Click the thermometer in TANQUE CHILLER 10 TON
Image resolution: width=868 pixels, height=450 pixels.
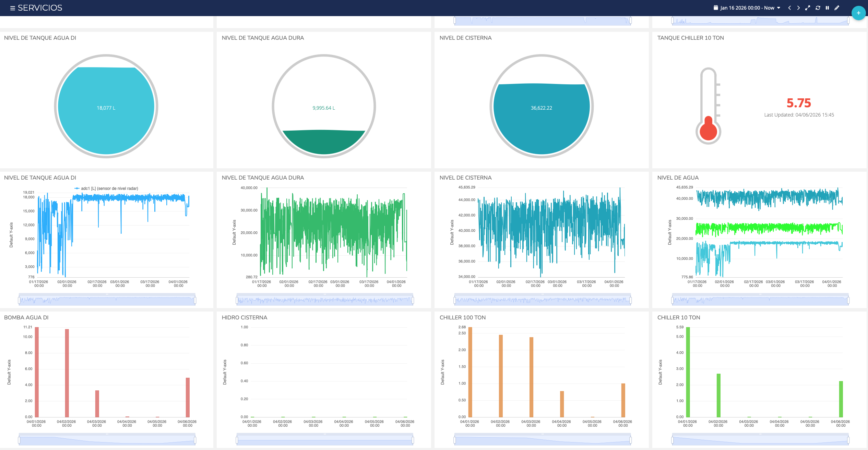pos(708,106)
